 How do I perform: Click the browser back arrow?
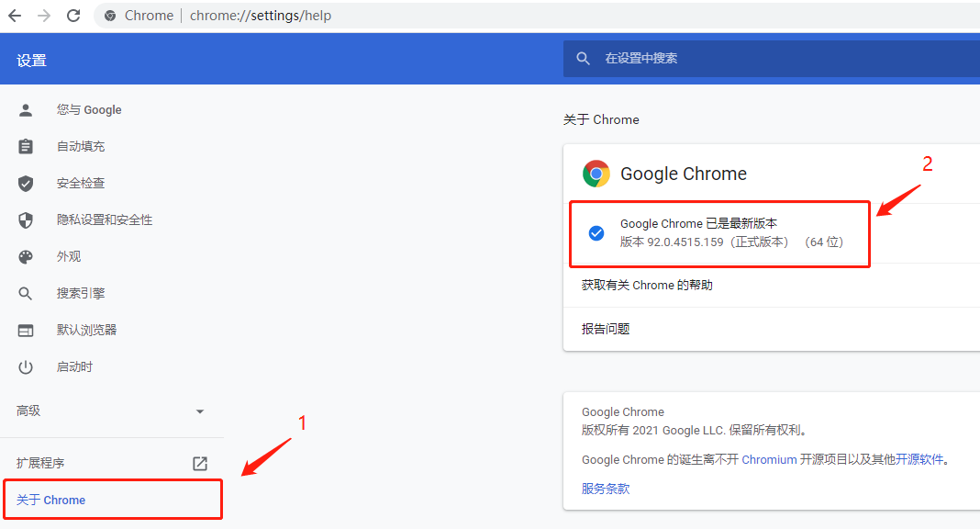point(15,16)
